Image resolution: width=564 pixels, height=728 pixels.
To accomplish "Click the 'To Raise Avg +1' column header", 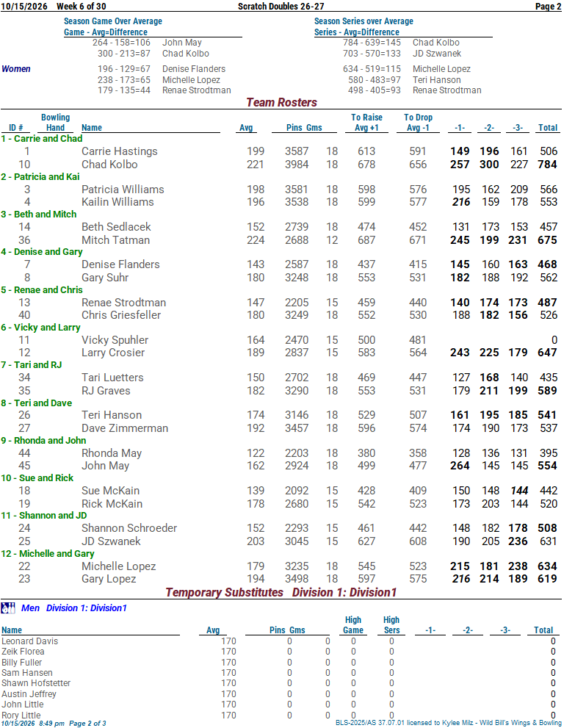I will pyautogui.click(x=366, y=123).
